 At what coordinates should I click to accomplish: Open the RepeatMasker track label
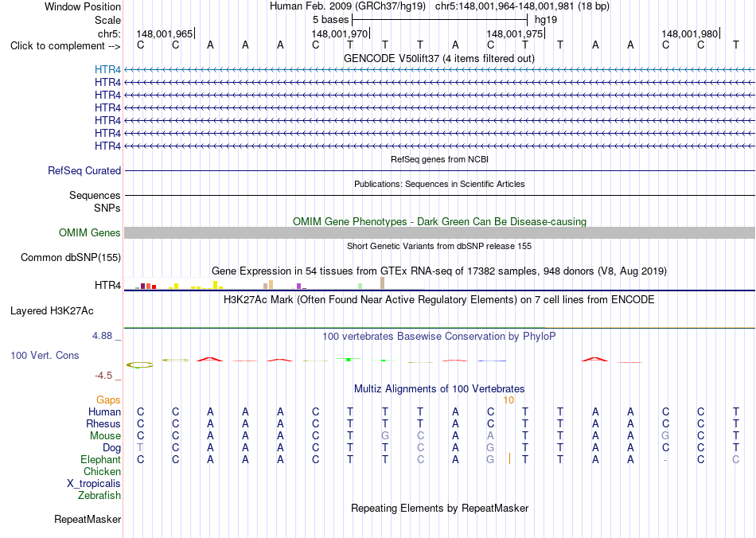pos(88,519)
